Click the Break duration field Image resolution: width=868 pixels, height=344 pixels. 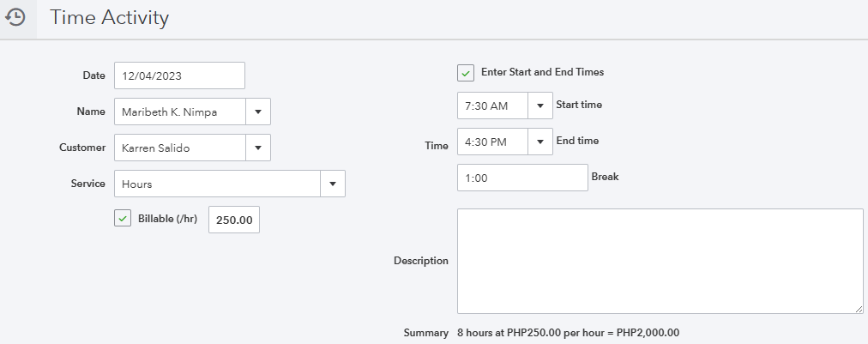point(522,178)
